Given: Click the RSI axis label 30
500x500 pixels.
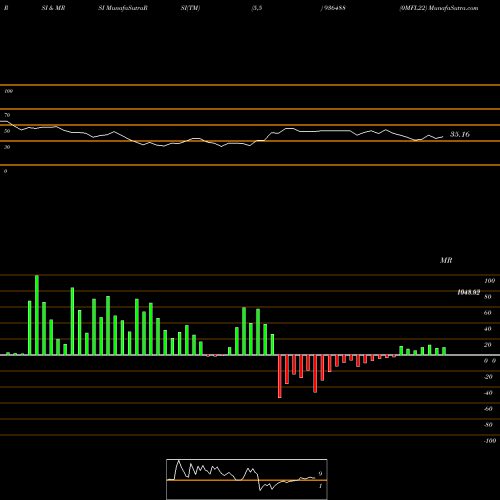Looking at the screenshot, I should 7,147.
